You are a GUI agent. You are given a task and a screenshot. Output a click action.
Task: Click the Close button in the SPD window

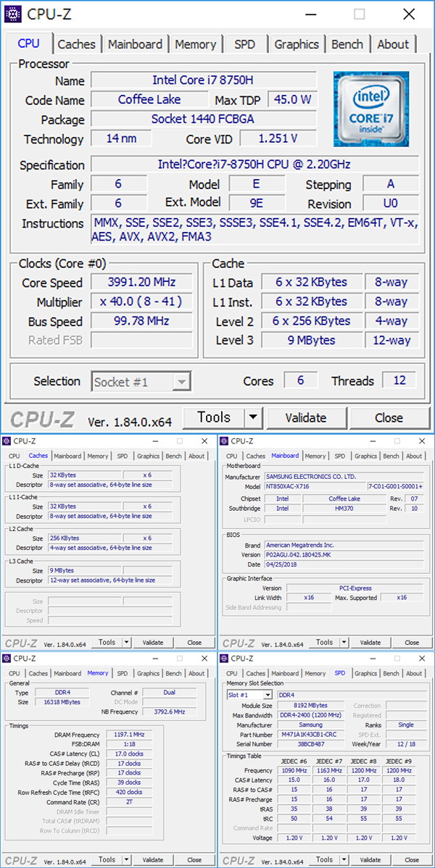(412, 860)
